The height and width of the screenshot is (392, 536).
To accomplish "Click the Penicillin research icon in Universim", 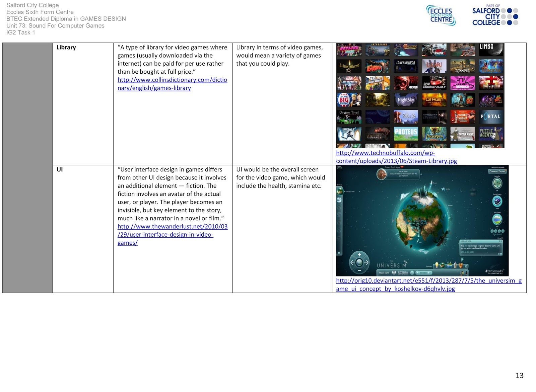I will 497,183.
